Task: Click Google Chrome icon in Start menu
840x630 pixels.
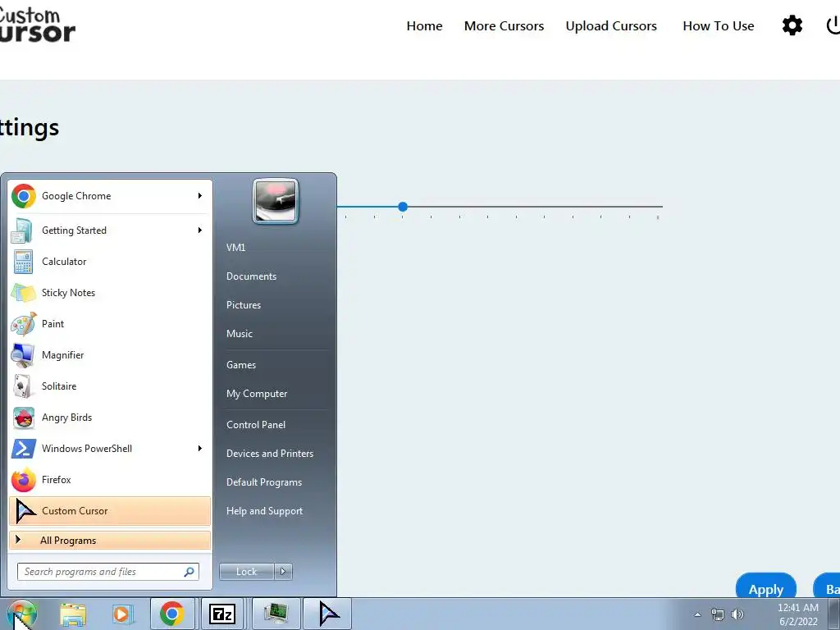Action: (x=24, y=196)
